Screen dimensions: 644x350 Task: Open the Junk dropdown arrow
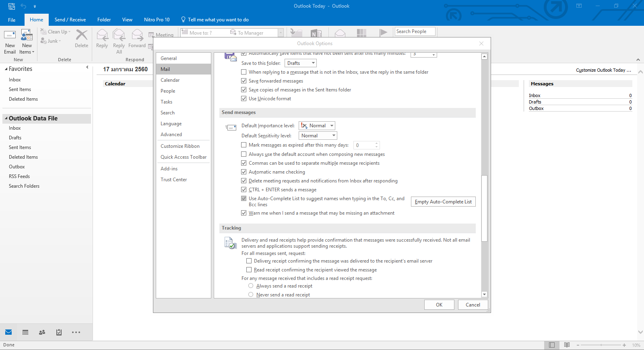pyautogui.click(x=60, y=41)
